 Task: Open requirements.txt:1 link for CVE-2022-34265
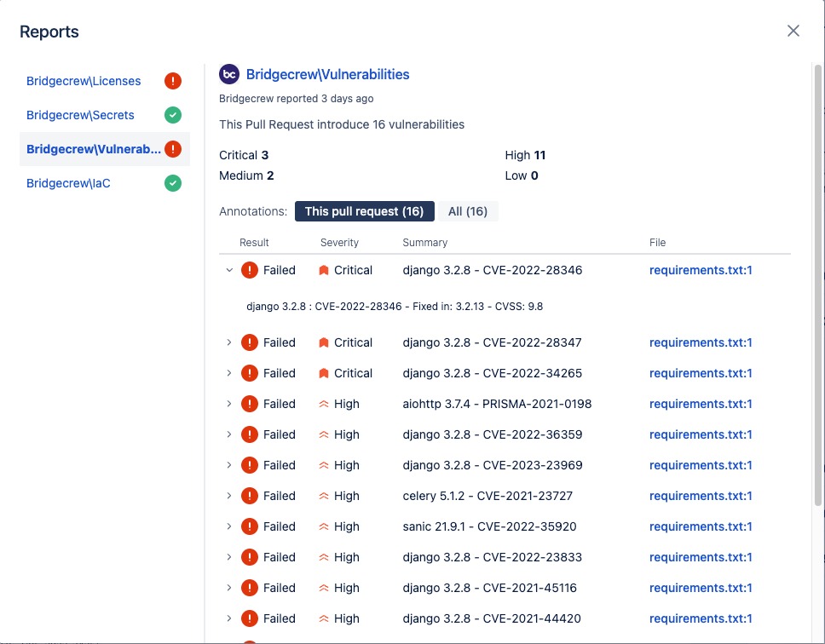(x=701, y=373)
